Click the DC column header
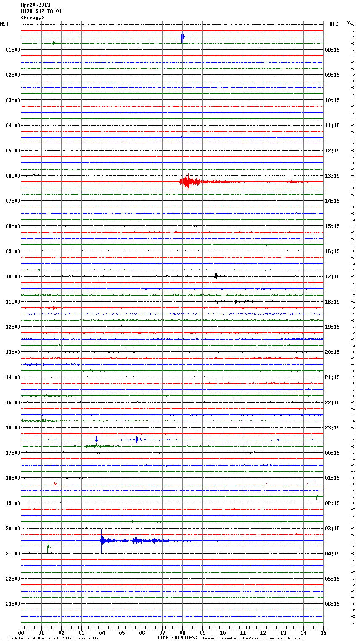The height and width of the screenshot is (644, 357). coord(349,23)
